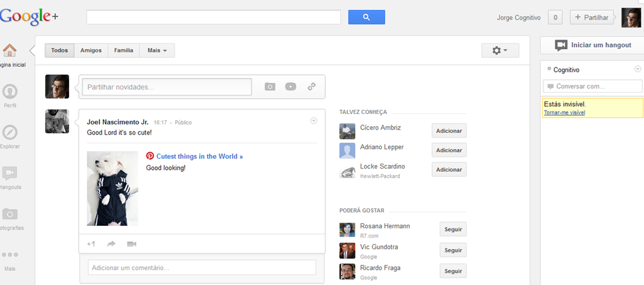644x285 pixels.
Task: Switch to the Amigos tab
Action: coord(91,50)
